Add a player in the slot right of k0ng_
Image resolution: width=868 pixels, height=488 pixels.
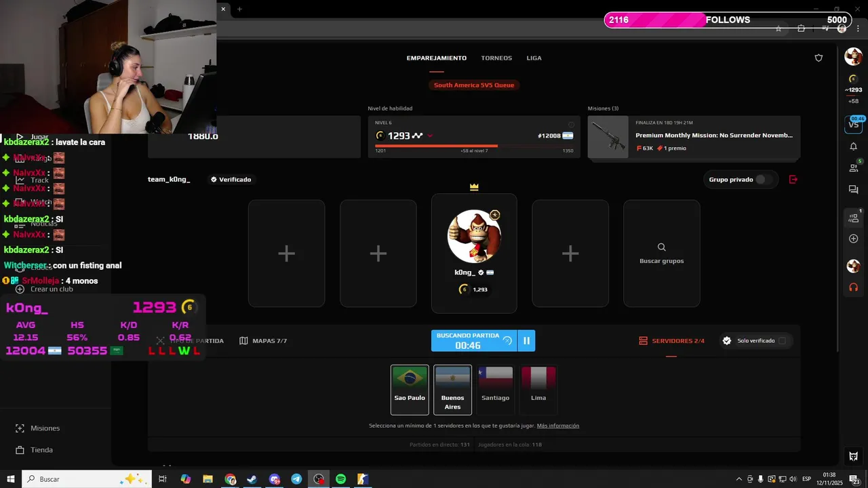570,253
